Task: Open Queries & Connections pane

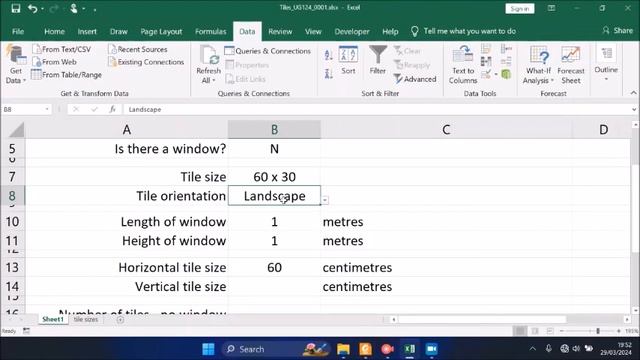Action: pos(268,51)
